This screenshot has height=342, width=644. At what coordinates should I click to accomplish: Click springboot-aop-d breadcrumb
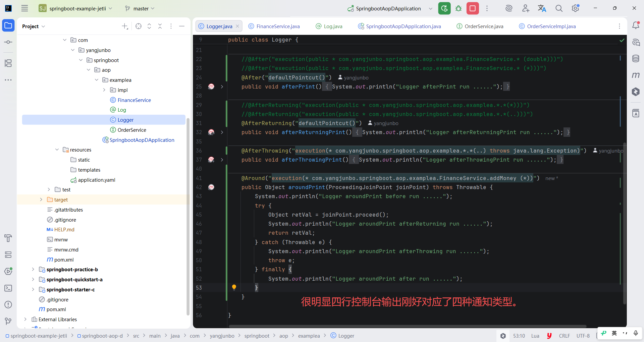point(100,336)
